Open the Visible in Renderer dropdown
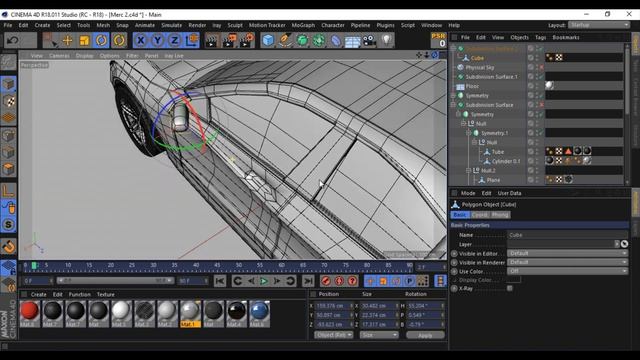640x360 pixels. [567, 262]
